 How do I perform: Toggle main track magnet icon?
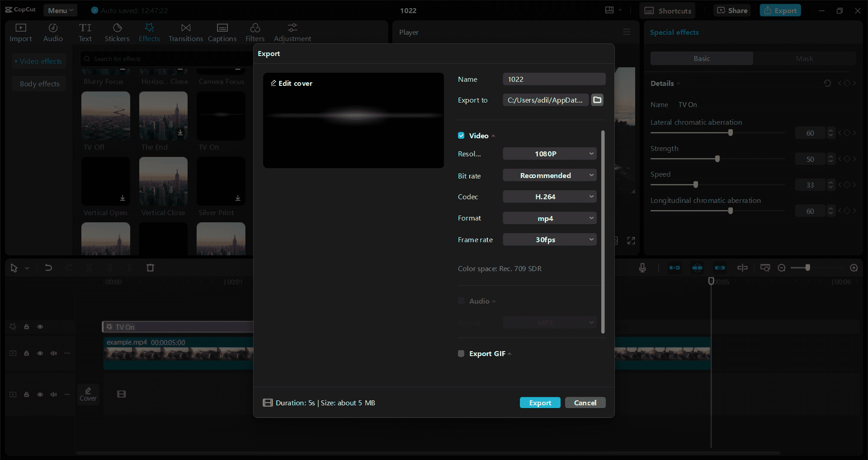[x=675, y=268]
